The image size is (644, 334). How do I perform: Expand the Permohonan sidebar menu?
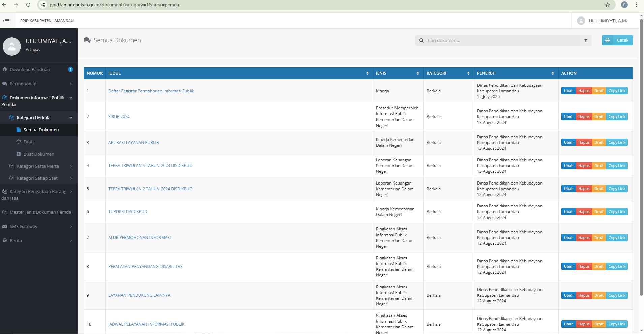pyautogui.click(x=37, y=83)
